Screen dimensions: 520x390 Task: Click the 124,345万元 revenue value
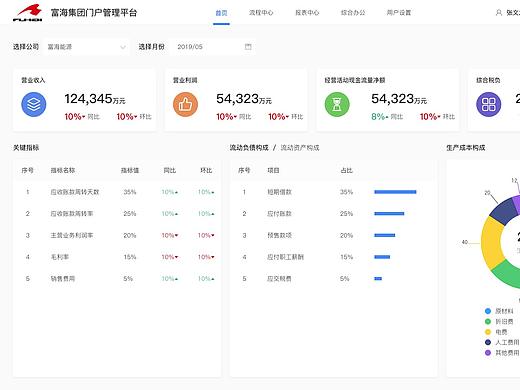point(95,99)
